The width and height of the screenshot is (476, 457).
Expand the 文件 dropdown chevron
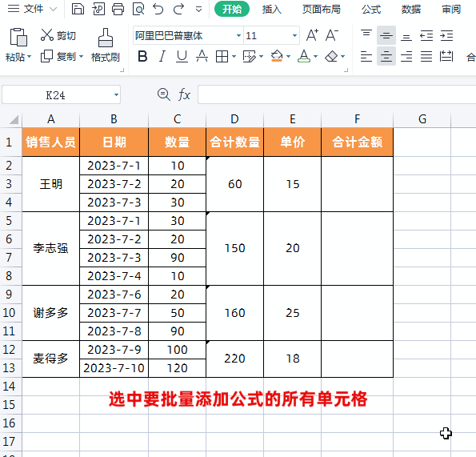tap(53, 9)
